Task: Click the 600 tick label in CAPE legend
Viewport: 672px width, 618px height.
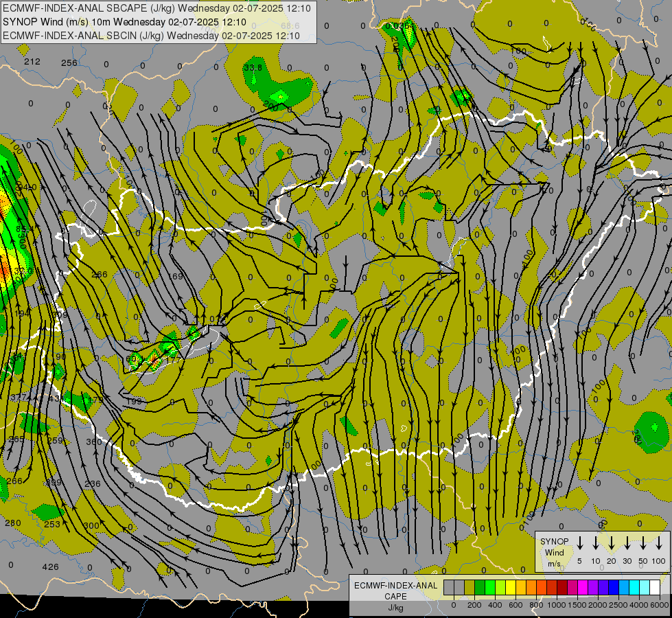Action: click(x=515, y=605)
